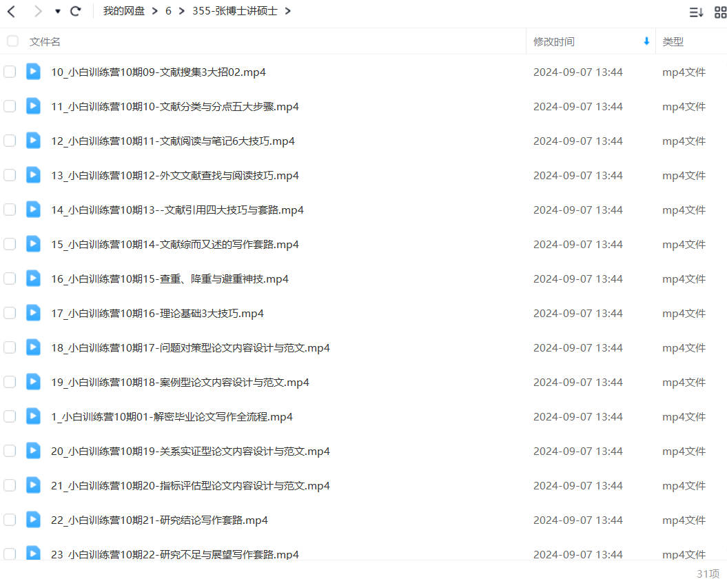Select file name 21_小白训练营10期20-指标评估型论文内容设计与范文.mp4

tap(191, 486)
